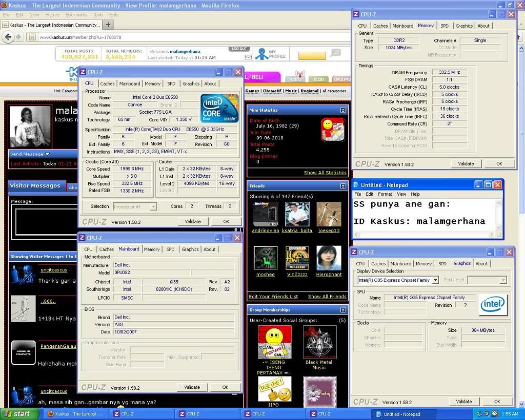Viewport: 525px width, 420px height.
Task: Switch to the Kaskus Firefox taskbar item
Action: coord(77,414)
